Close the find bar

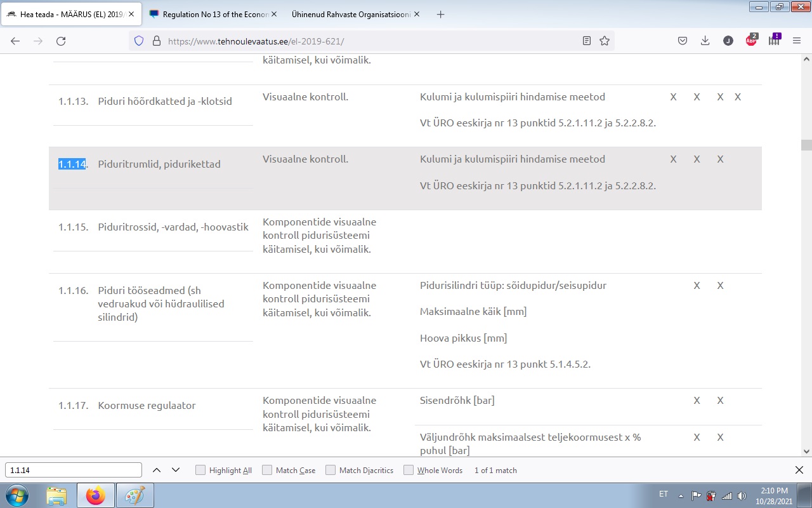pyautogui.click(x=799, y=471)
